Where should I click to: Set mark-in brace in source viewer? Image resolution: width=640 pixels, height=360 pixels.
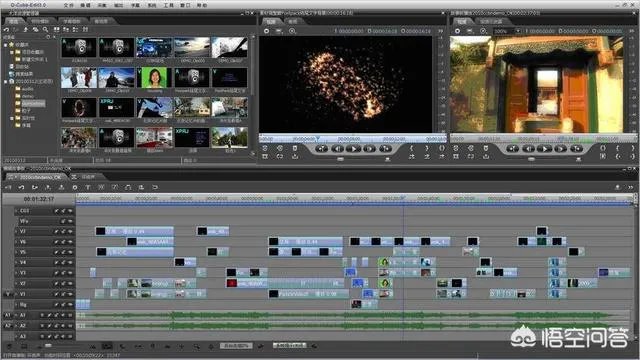[x=412, y=149]
